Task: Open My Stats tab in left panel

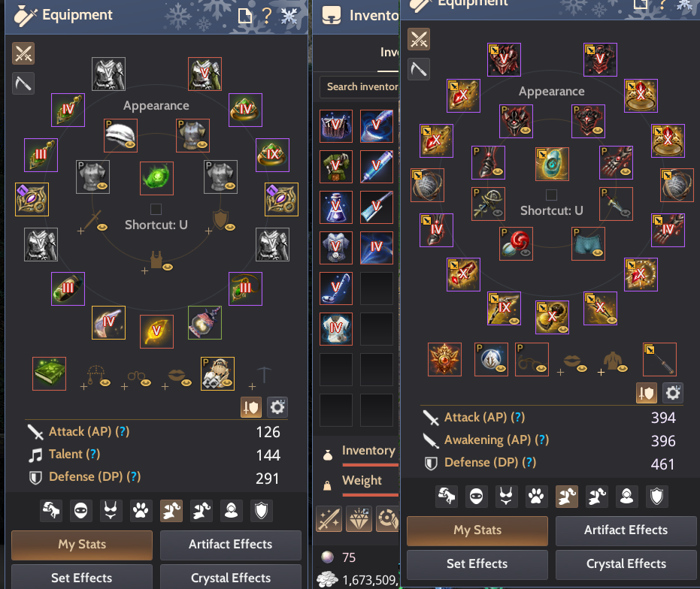Action: (82, 545)
